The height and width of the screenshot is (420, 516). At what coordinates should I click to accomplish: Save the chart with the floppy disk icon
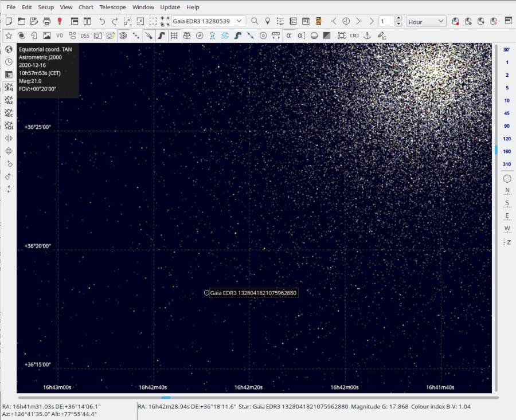point(34,21)
